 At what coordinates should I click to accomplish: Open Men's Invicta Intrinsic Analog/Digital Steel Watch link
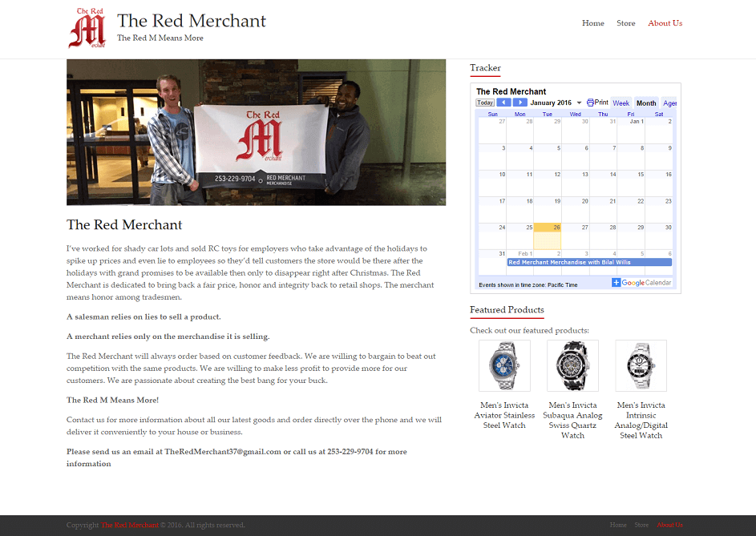pyautogui.click(x=641, y=421)
